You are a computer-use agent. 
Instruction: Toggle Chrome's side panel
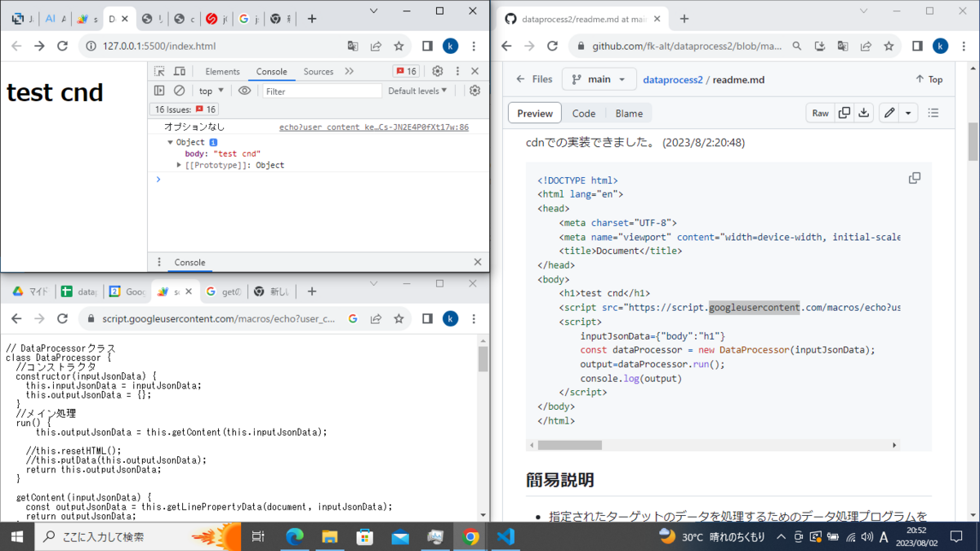pos(427,47)
